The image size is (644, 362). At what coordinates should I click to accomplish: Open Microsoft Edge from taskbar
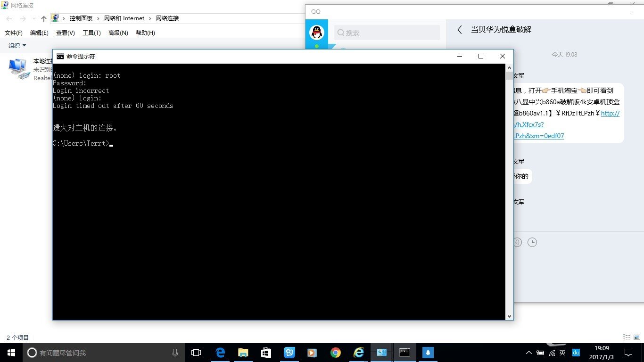pos(220,353)
